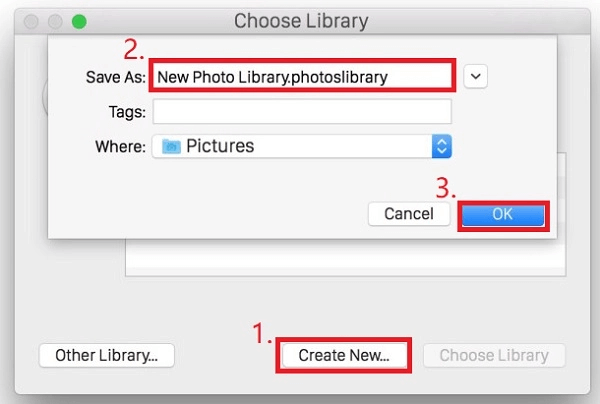Click the Create New... button
This screenshot has width=600, height=404.
click(x=343, y=355)
